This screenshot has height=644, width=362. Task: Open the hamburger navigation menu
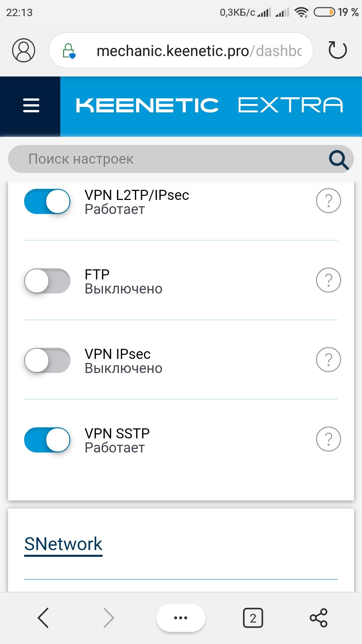pyautogui.click(x=31, y=105)
